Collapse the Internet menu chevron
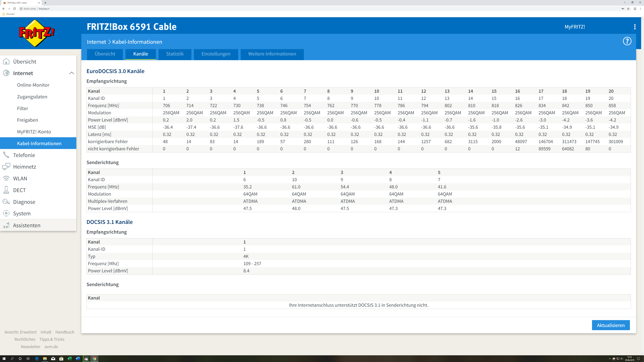644x362 pixels. pos(71,73)
